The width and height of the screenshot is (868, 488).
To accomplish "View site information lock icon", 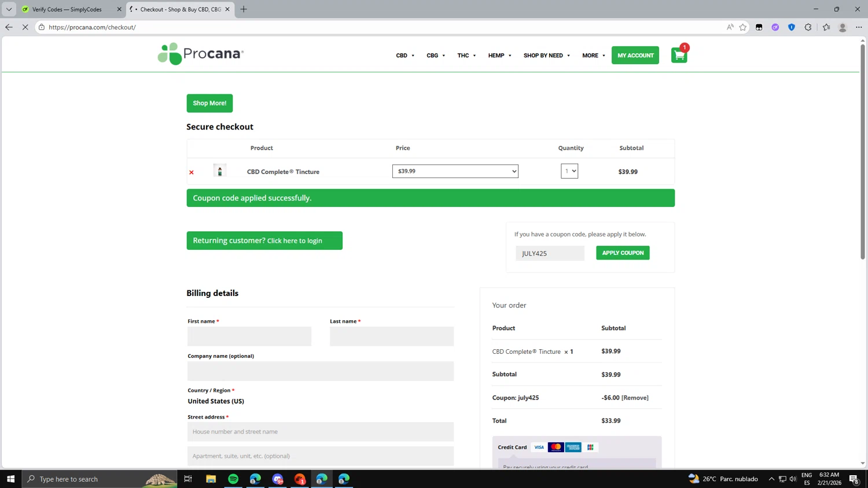I will tap(42, 27).
